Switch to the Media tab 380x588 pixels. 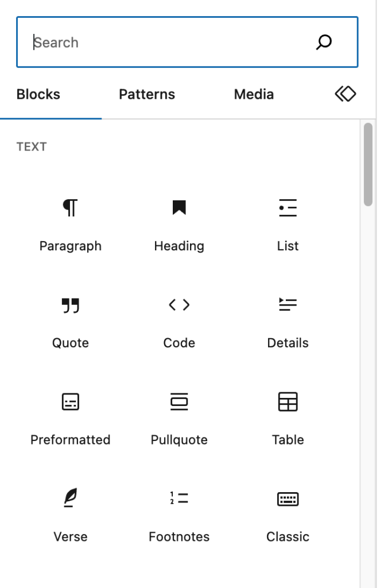[254, 95]
